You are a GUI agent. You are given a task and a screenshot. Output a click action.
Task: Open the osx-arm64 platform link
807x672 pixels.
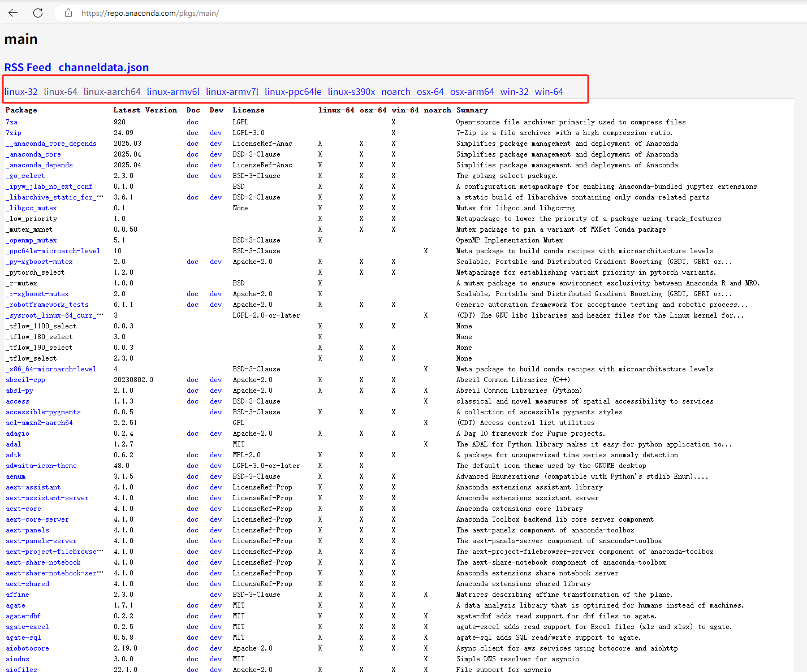click(472, 92)
